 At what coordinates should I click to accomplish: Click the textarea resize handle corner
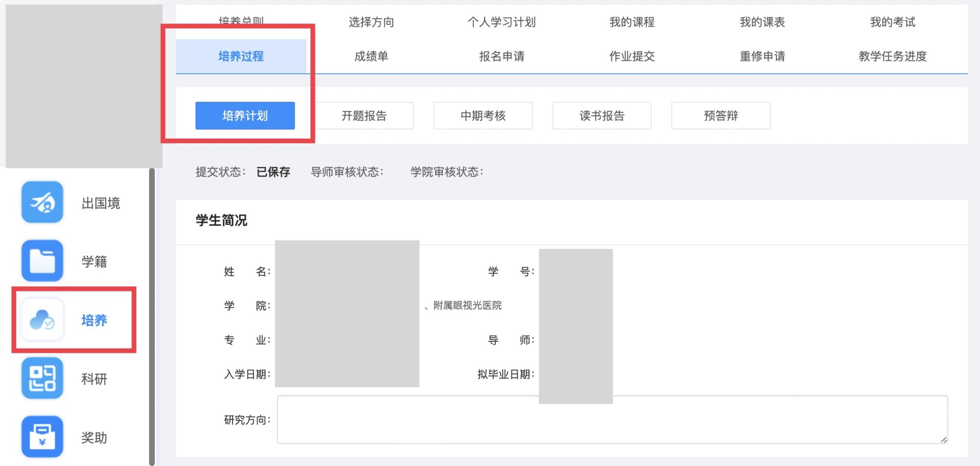click(943, 439)
